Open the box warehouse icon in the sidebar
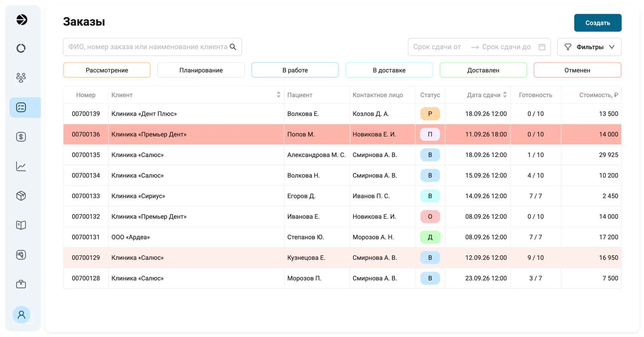Screen dimensions: 644x337 click(x=21, y=196)
